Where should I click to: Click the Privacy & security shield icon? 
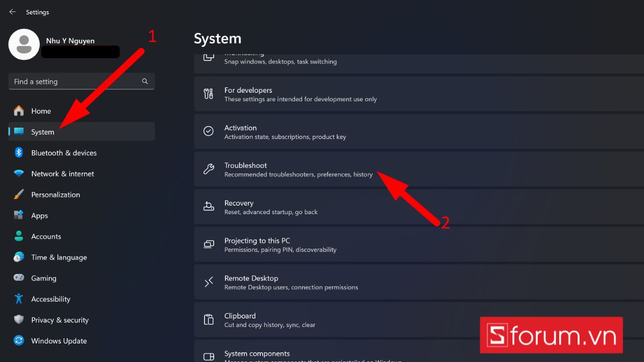pyautogui.click(x=19, y=320)
